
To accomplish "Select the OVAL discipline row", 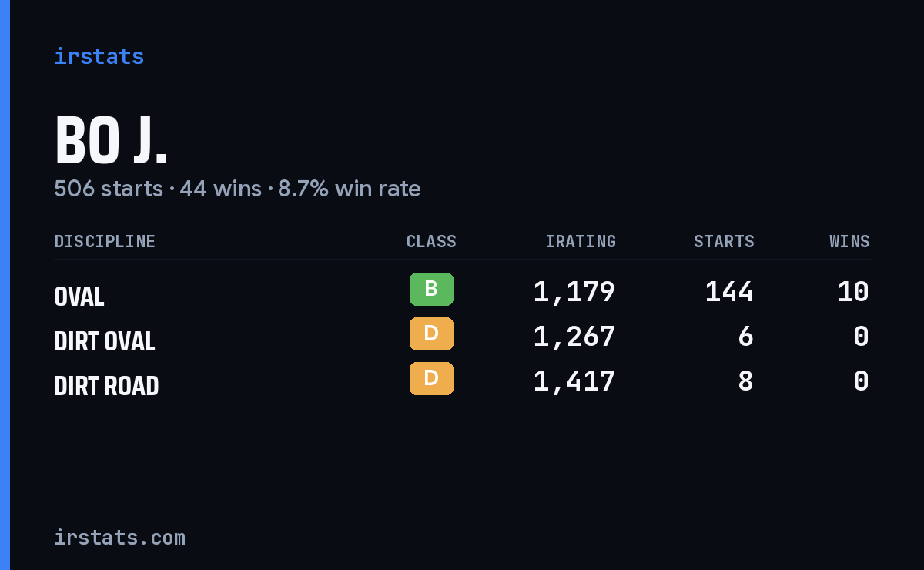I will 462,293.
